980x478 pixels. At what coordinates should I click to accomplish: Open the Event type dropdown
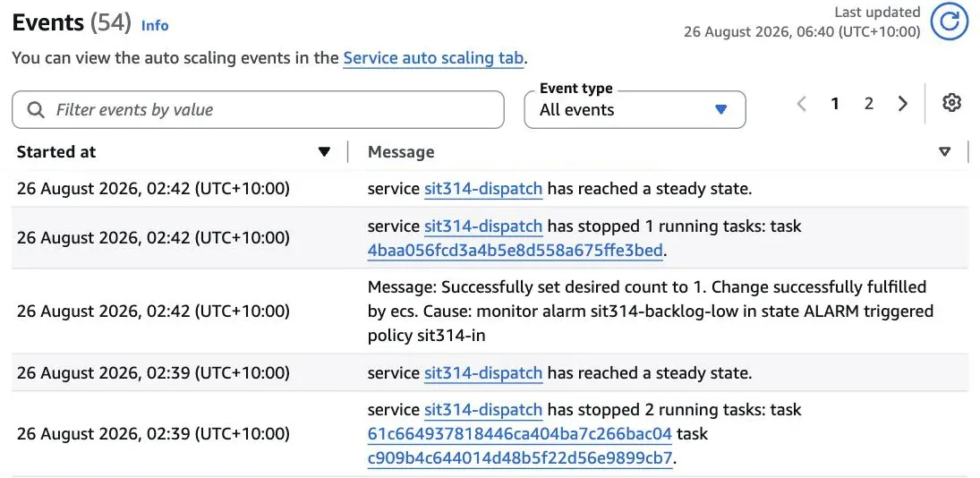(635, 110)
